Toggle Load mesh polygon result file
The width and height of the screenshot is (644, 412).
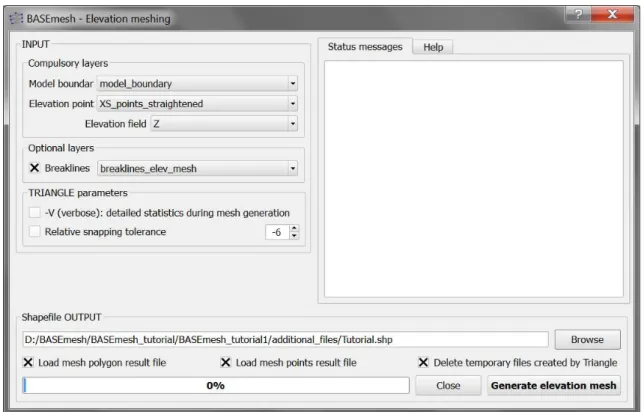click(x=28, y=362)
